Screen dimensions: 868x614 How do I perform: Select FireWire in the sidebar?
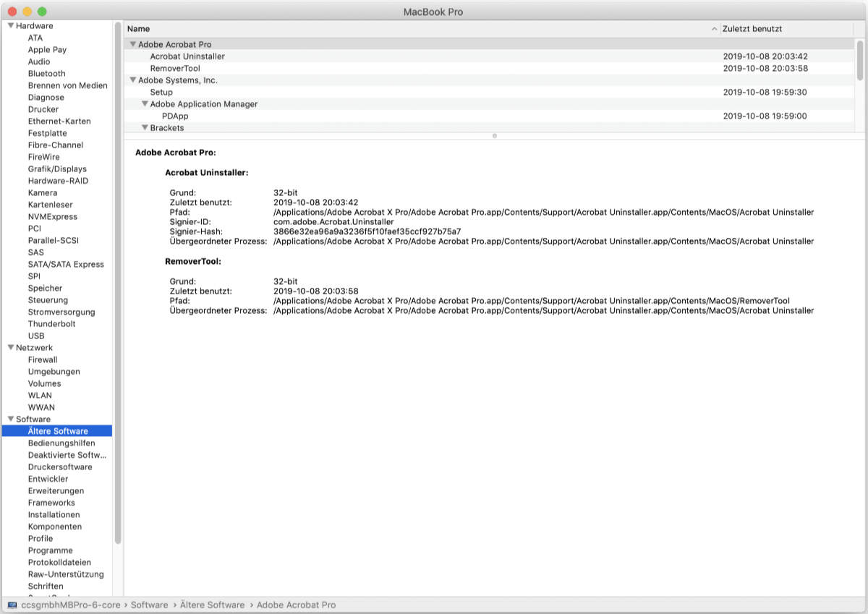click(x=44, y=157)
